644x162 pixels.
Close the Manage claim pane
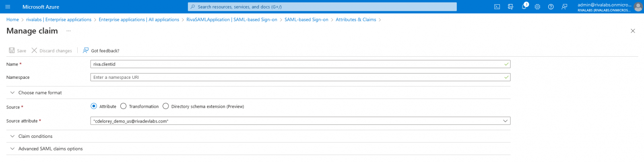pyautogui.click(x=633, y=31)
